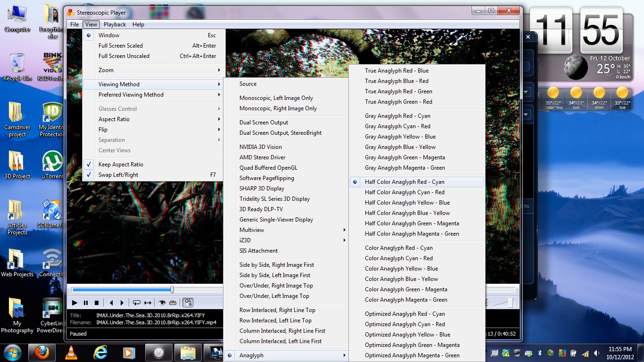Toggle the loop playback icon

tap(137, 303)
